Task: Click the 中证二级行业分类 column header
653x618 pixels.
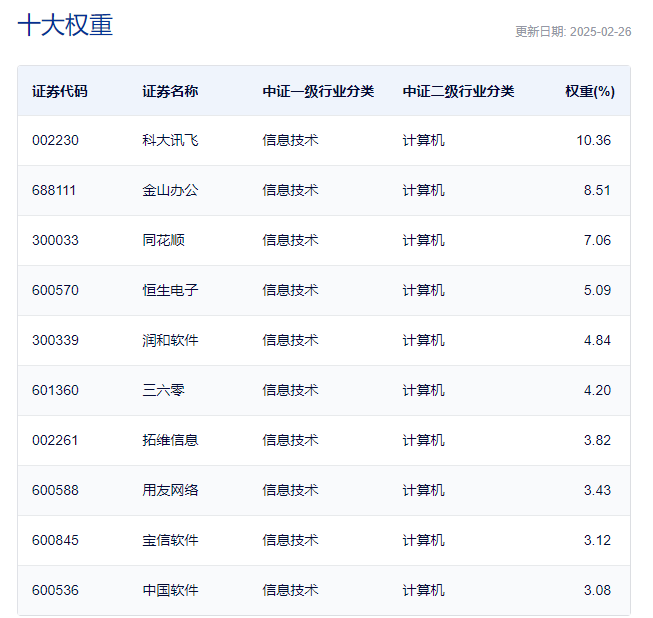Action: 458,91
